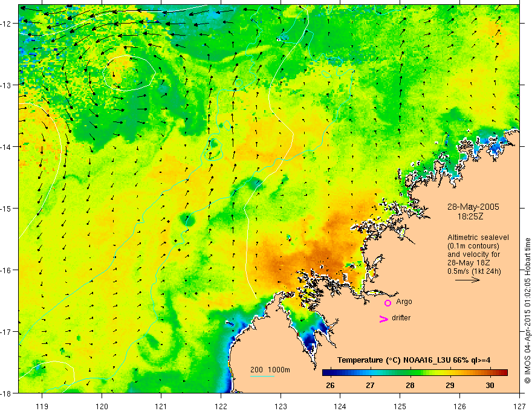Click the latitude axis label -13

(7, 85)
